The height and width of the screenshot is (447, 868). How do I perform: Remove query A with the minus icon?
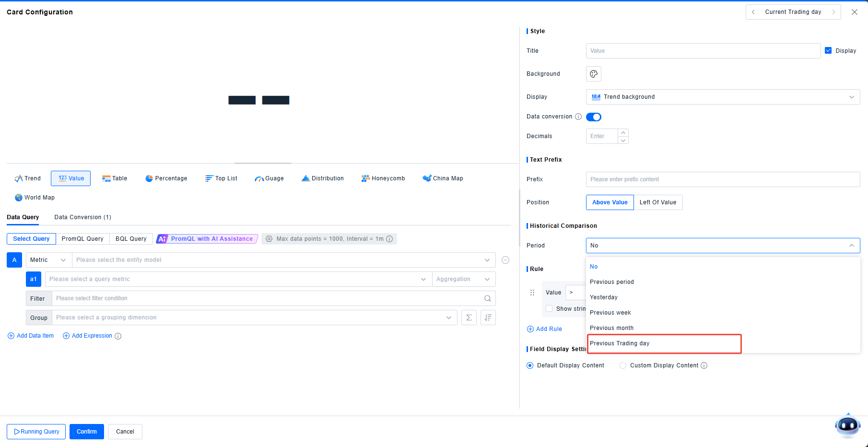505,260
